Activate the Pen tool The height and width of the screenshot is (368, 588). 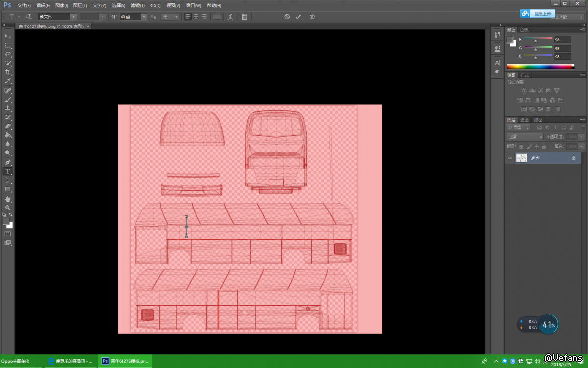pos(8,162)
